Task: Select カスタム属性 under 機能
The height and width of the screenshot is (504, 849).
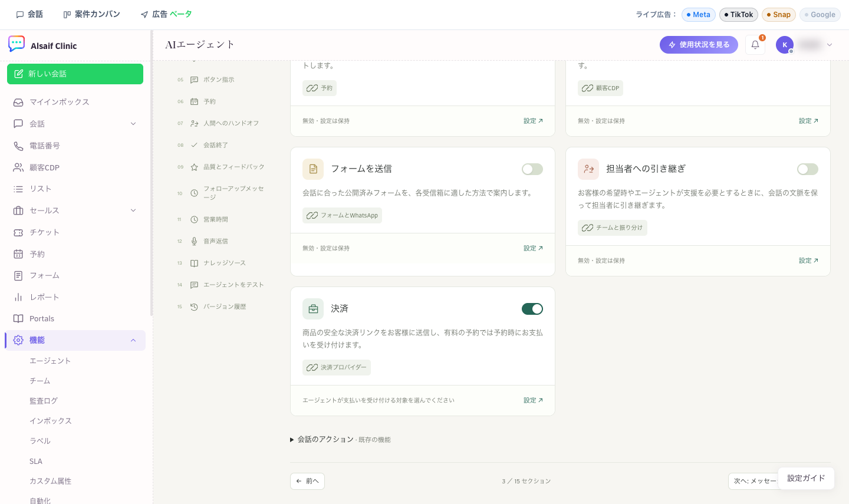Action: [x=50, y=481]
